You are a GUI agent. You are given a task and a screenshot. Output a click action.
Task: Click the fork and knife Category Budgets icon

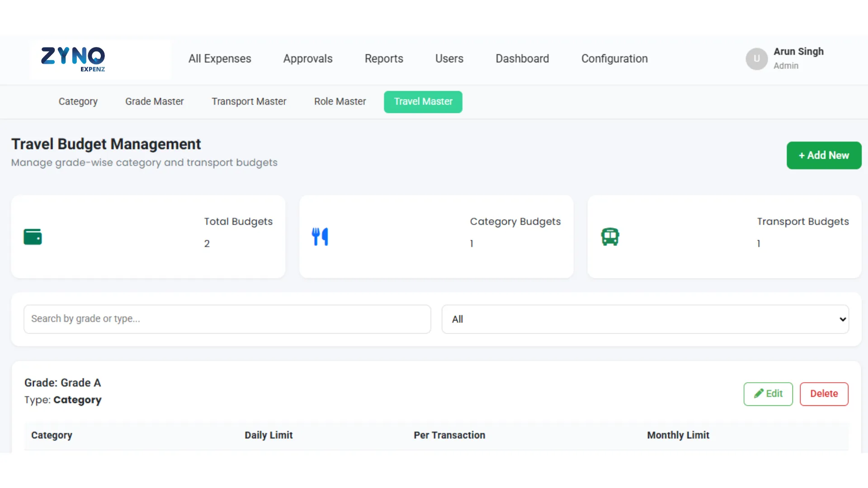point(320,237)
